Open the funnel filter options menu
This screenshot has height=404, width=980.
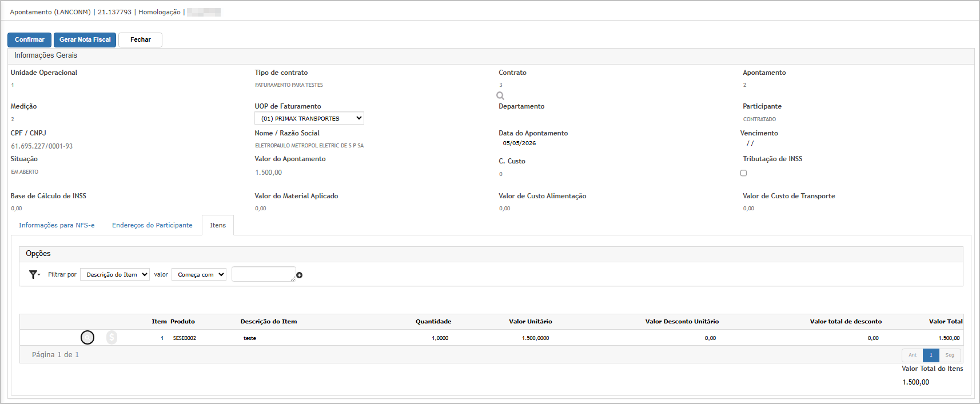(34, 275)
